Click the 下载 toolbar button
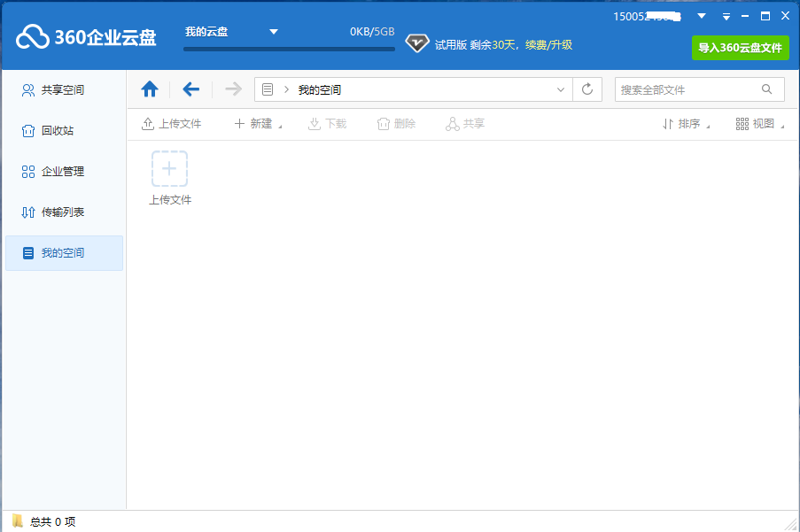The height and width of the screenshot is (532, 800). tap(328, 124)
